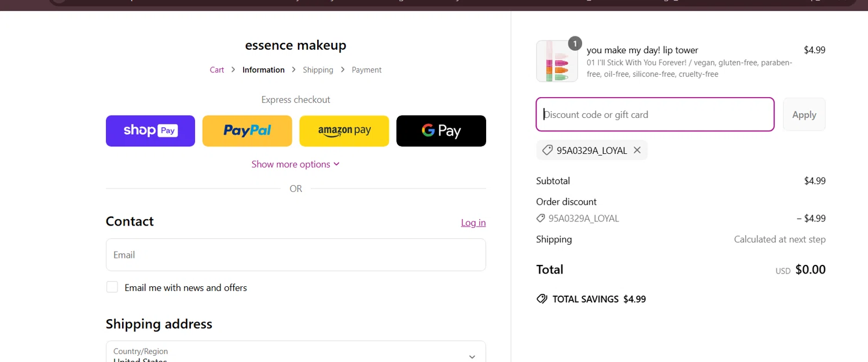868x362 pixels.
Task: Remove the 95A0329A_LOYAL discount tag
Action: coord(637,150)
